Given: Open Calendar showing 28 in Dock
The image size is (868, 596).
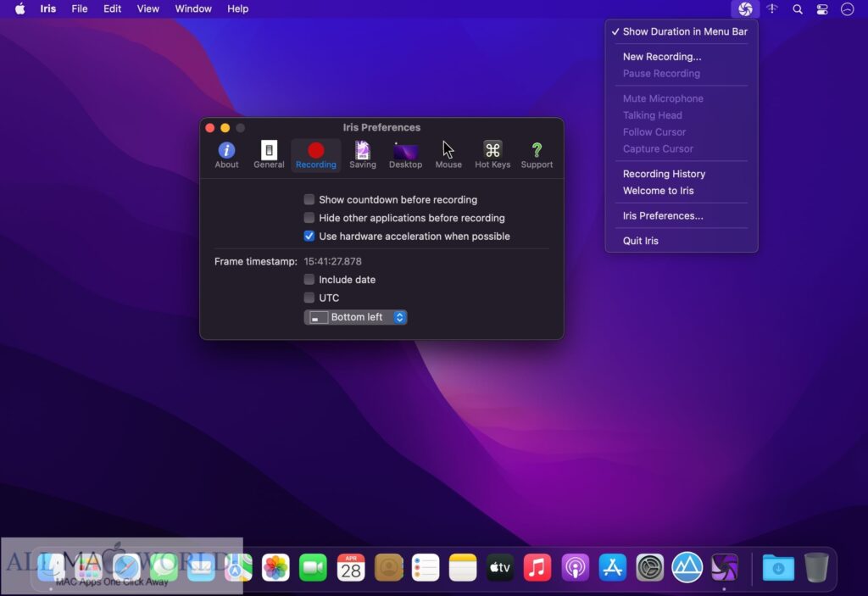Looking at the screenshot, I should [351, 568].
